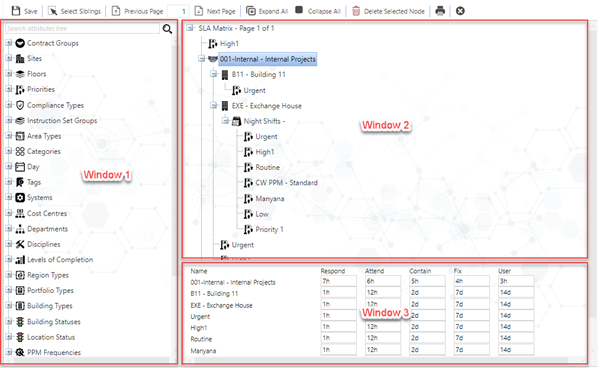Select the CW PPM - Standard priority
The image size is (600, 368).
(x=286, y=183)
